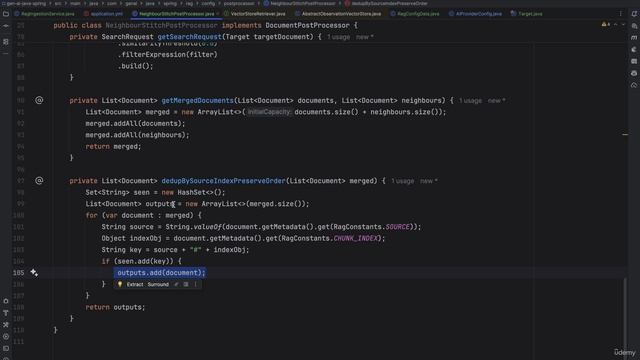This screenshot has width=640, height=360.
Task: Open the AbstractObservationVectorStore.java tab
Action: (x=338, y=14)
